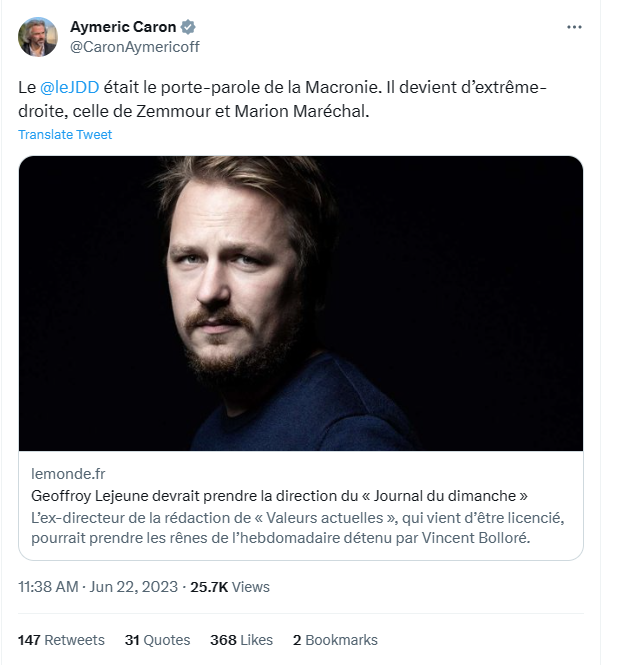Viewport: 619px width, 665px height.
Task: Open the Jun 22, 2023 date link
Action: pos(134,587)
